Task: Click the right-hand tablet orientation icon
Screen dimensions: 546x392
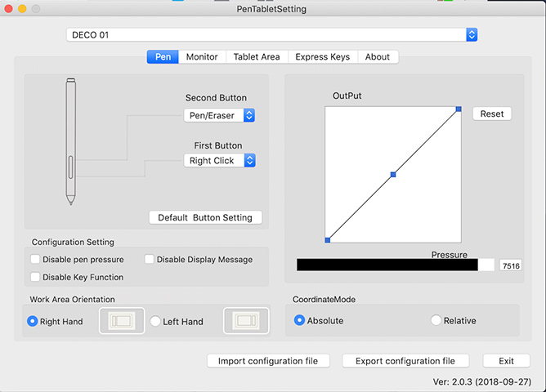Action: point(122,321)
